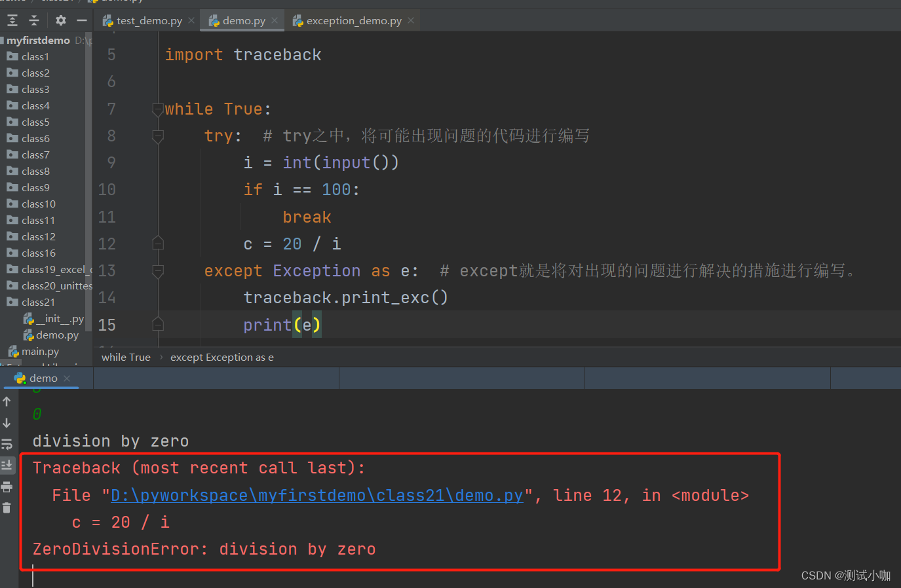The width and height of the screenshot is (901, 588).
Task: Collapse the while True block fold arrow
Action: point(158,109)
